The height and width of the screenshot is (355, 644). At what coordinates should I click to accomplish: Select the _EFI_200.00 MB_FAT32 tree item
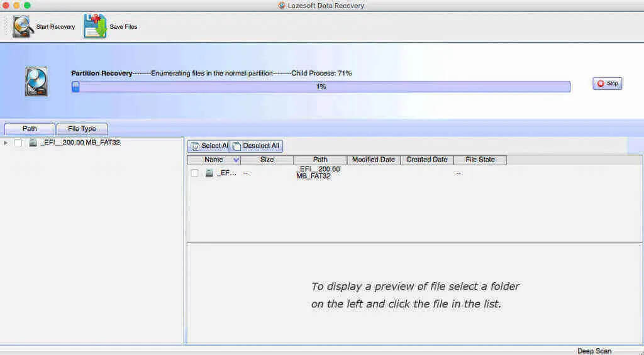pos(80,143)
